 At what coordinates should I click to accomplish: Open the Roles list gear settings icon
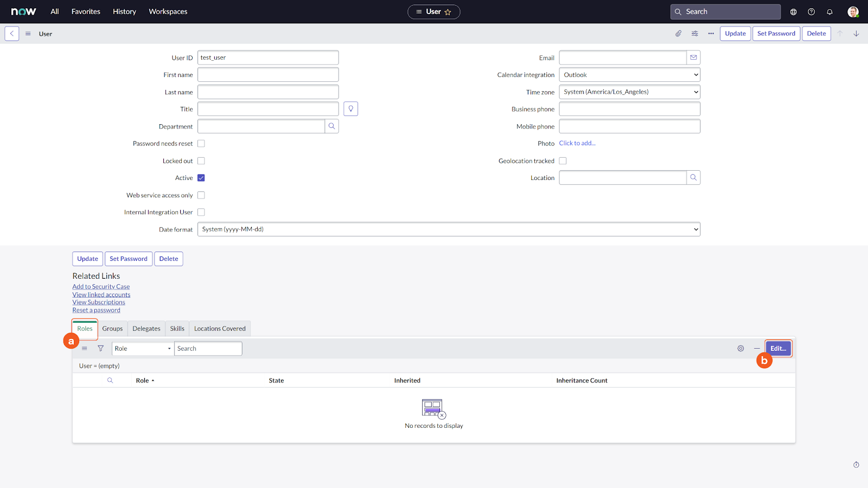point(741,349)
